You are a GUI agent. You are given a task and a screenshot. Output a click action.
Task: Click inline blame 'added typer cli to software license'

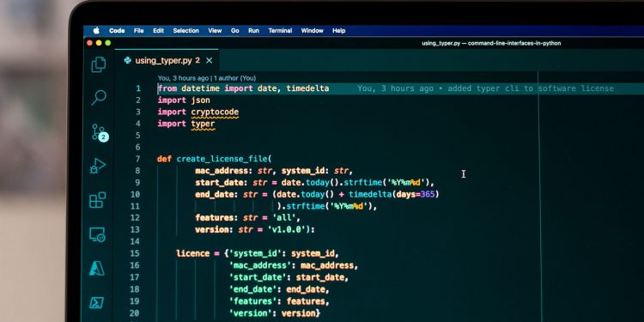point(531,88)
